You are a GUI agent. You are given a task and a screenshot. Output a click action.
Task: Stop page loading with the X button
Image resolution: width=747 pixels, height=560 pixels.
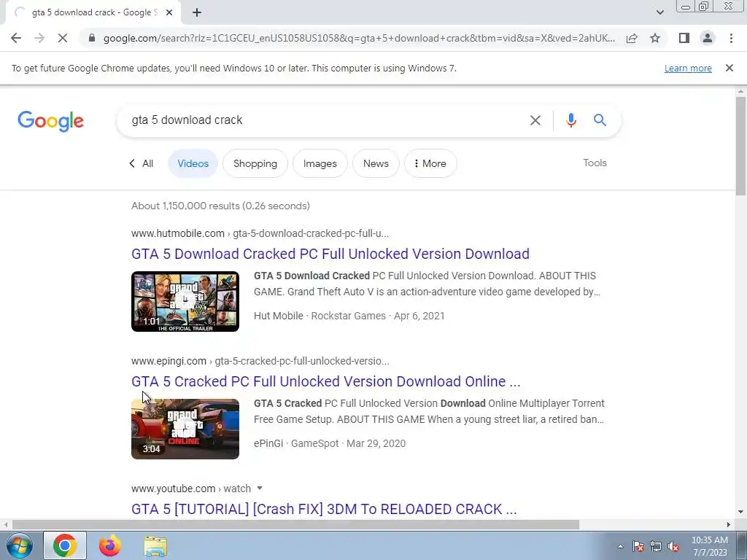point(63,38)
